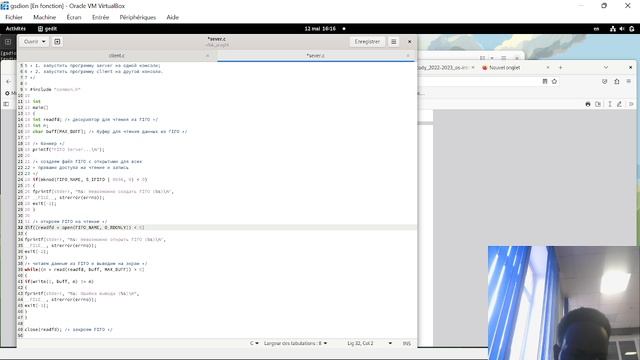Open the C language selector in status bar

click(x=254, y=343)
